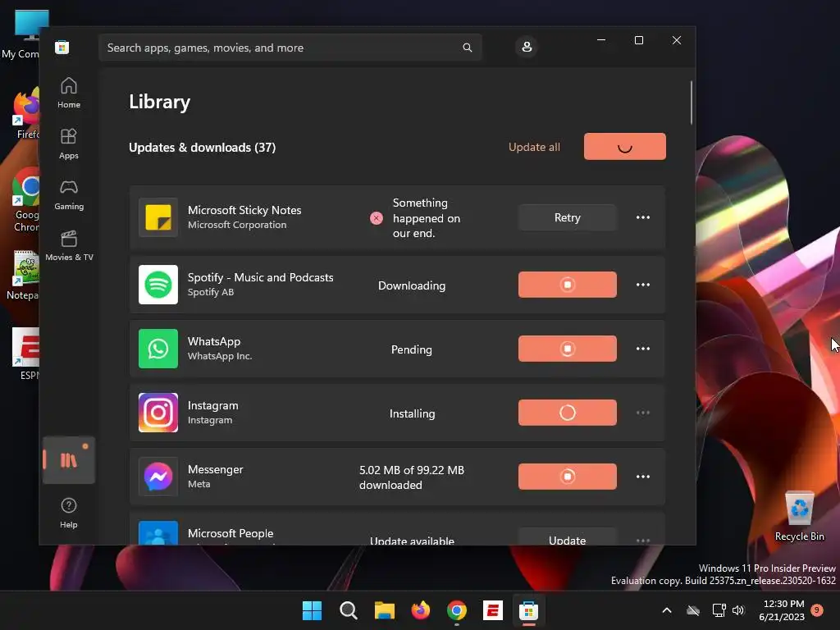Open Help in the Store sidebar
840x630 pixels.
pyautogui.click(x=69, y=514)
